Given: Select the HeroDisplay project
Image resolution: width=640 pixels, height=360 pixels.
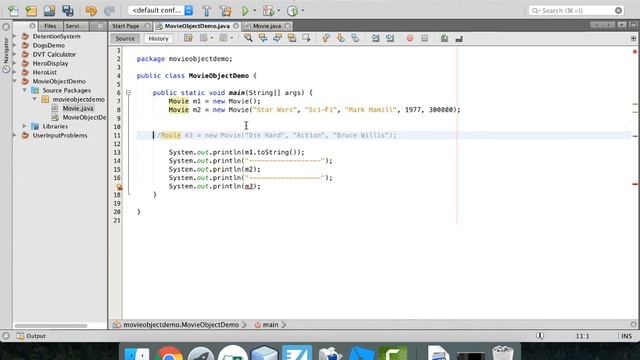Looking at the screenshot, I should point(50,63).
